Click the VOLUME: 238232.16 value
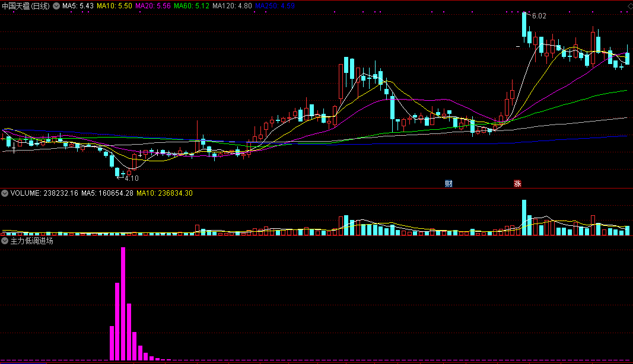 pos(44,193)
